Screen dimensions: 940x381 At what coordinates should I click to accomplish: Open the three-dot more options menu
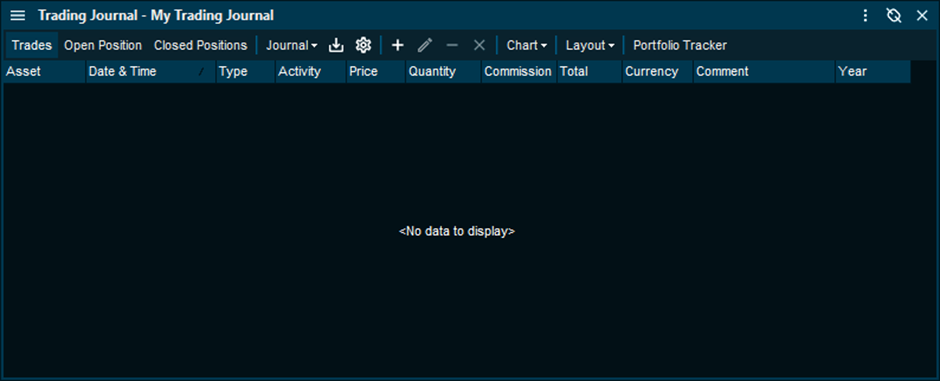(x=865, y=16)
